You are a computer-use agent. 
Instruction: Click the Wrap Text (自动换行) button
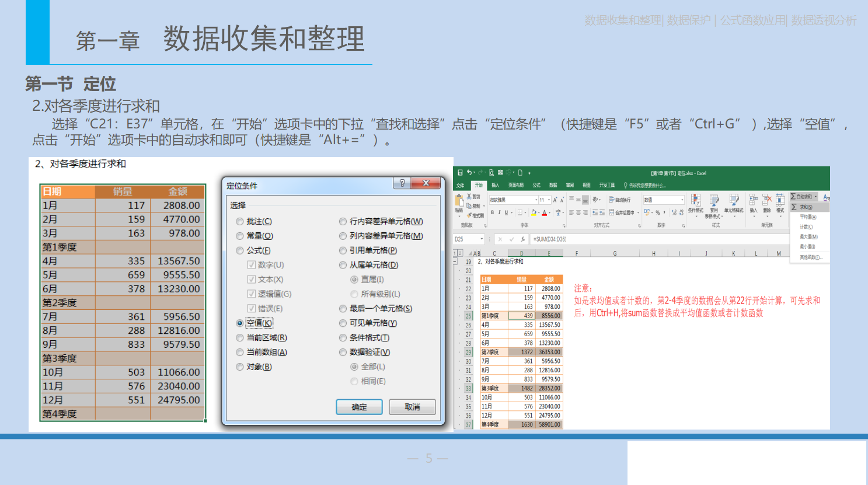pos(620,200)
